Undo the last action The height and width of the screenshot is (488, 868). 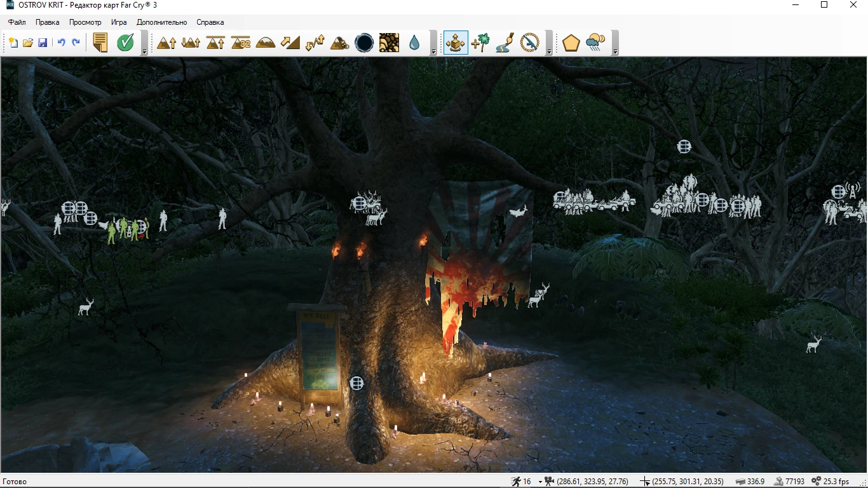coord(62,43)
